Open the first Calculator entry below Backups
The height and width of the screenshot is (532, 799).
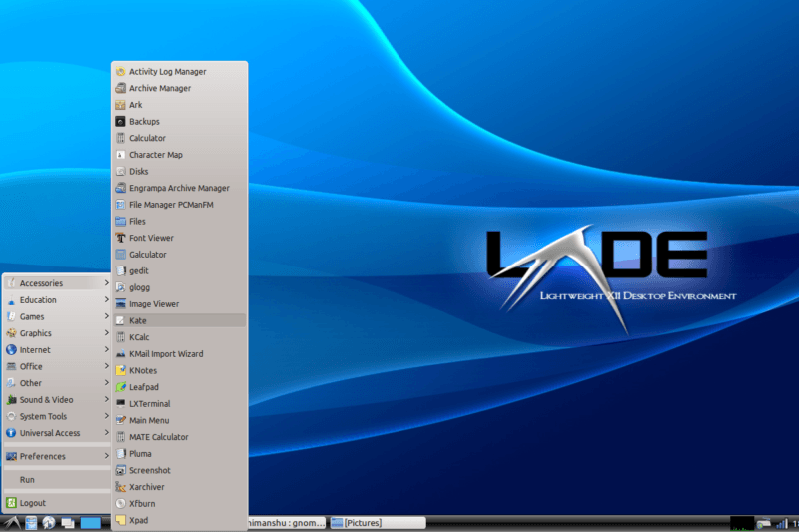(179, 138)
